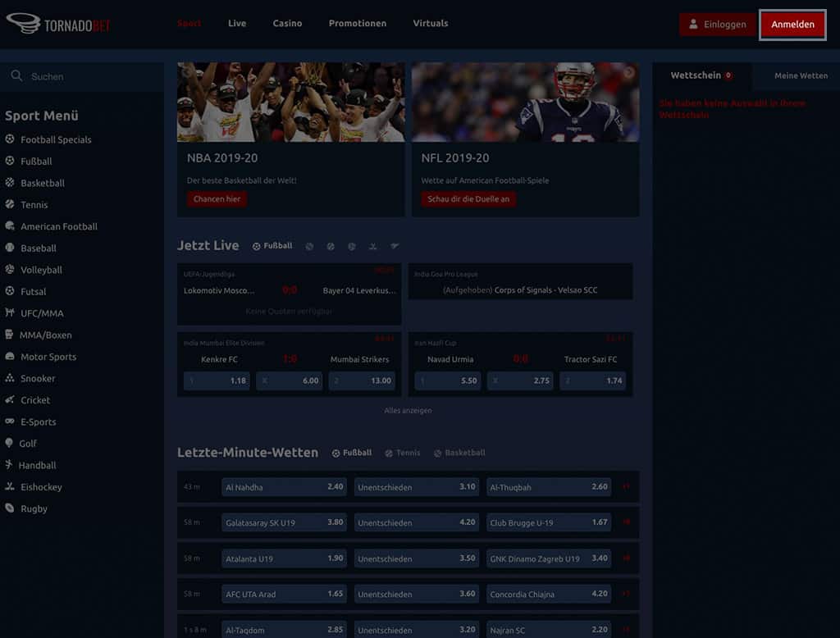840x638 pixels.
Task: Switch to the Wettschein tab
Action: pyautogui.click(x=701, y=75)
